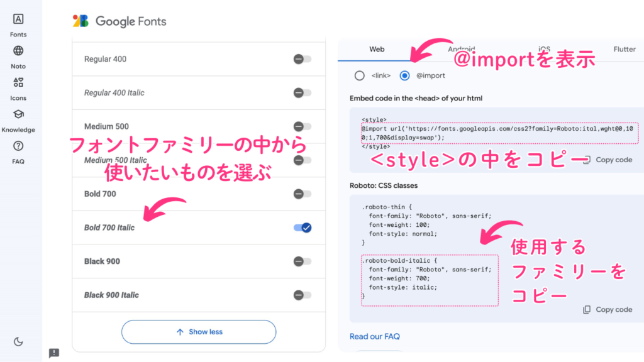The height and width of the screenshot is (362, 644).
Task: Enable the Regular 400 Italic toggle
Action: tap(303, 93)
